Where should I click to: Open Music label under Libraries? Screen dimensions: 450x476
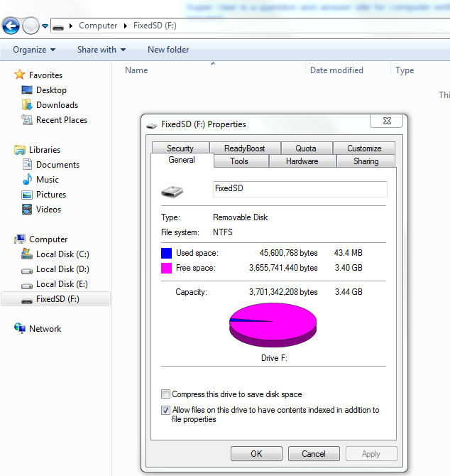coord(48,180)
